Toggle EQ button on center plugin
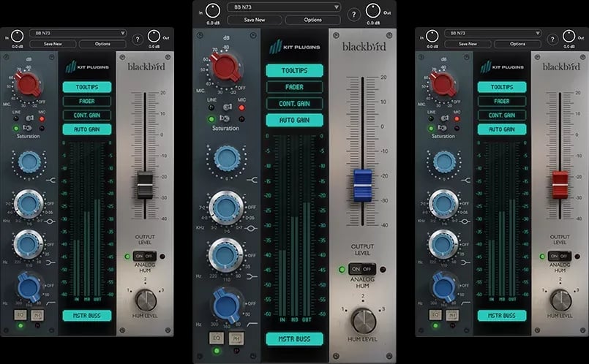This screenshot has width=589, height=364. pyautogui.click(x=217, y=338)
